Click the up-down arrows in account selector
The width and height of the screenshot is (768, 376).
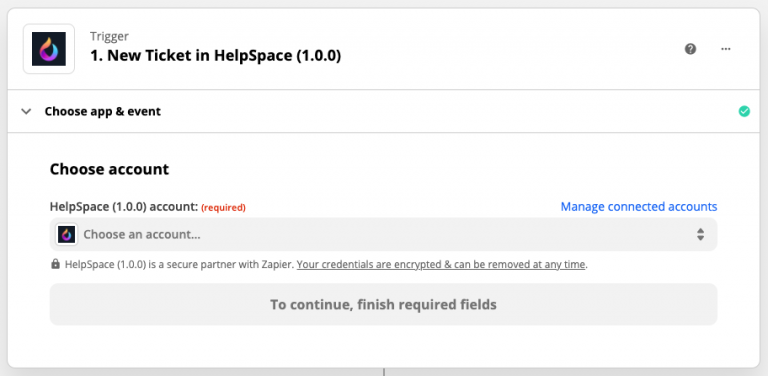pyautogui.click(x=700, y=235)
